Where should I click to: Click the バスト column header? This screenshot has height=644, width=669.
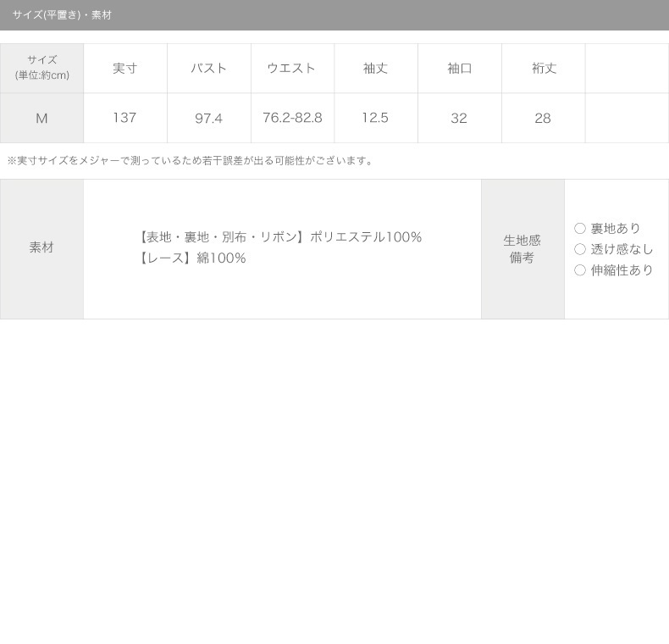pos(208,68)
